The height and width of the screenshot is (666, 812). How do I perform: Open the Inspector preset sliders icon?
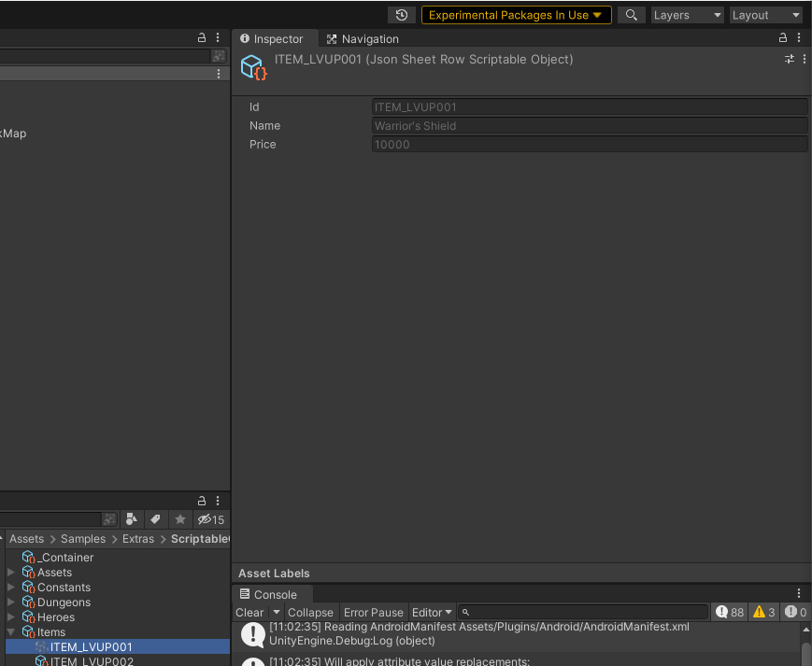pyautogui.click(x=789, y=59)
